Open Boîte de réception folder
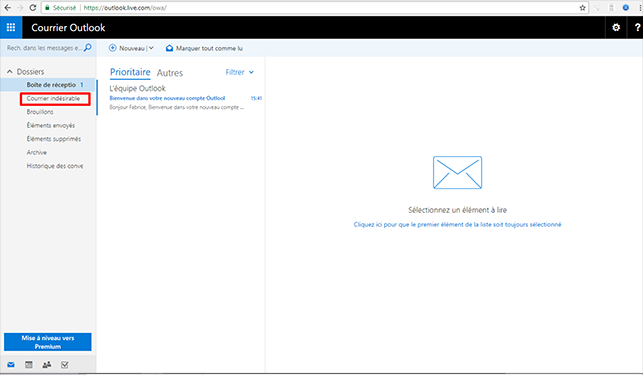The height and width of the screenshot is (375, 643). coord(48,85)
